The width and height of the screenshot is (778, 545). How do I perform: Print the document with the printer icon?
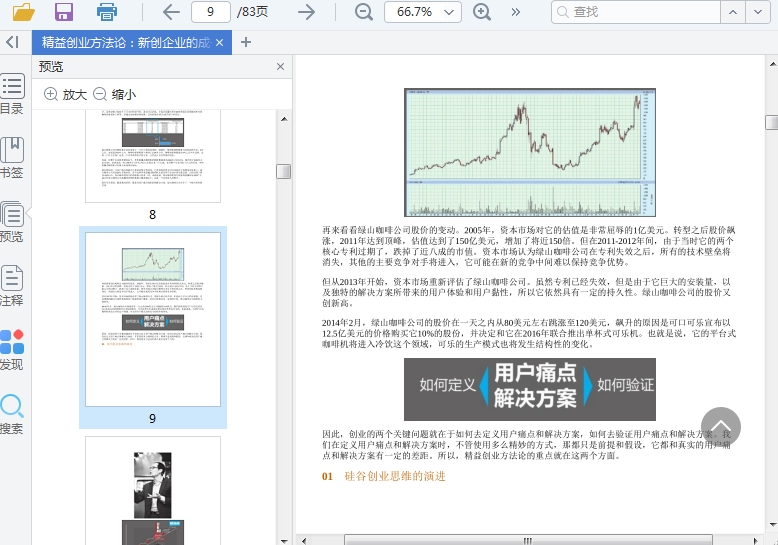[x=107, y=11]
